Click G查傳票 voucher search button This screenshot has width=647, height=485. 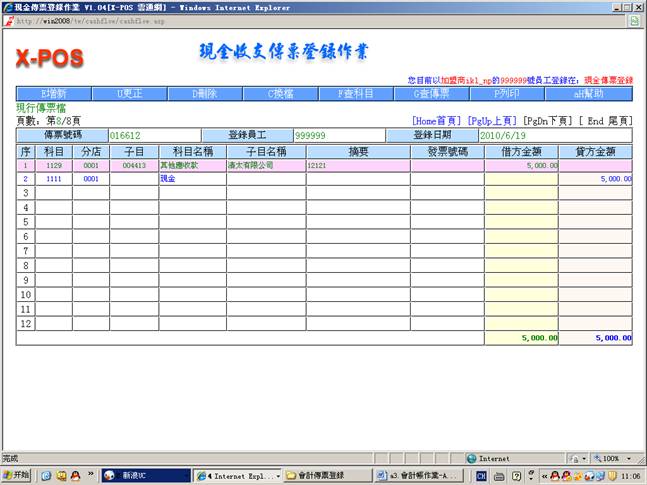click(430, 93)
